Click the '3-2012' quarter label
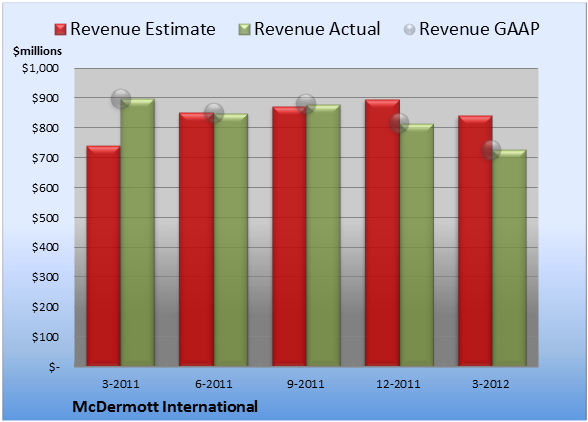 tap(491, 384)
